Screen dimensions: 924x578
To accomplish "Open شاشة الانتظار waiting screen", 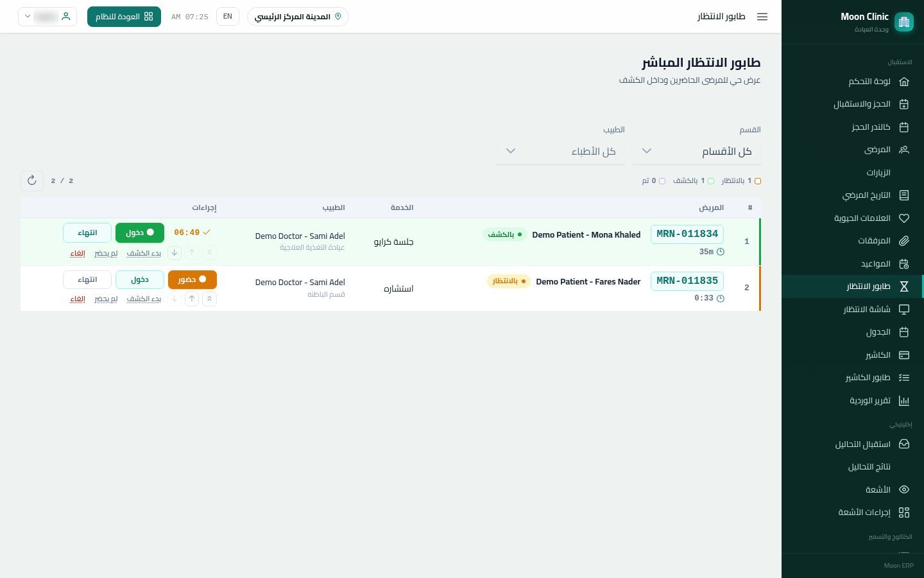I will (852, 310).
